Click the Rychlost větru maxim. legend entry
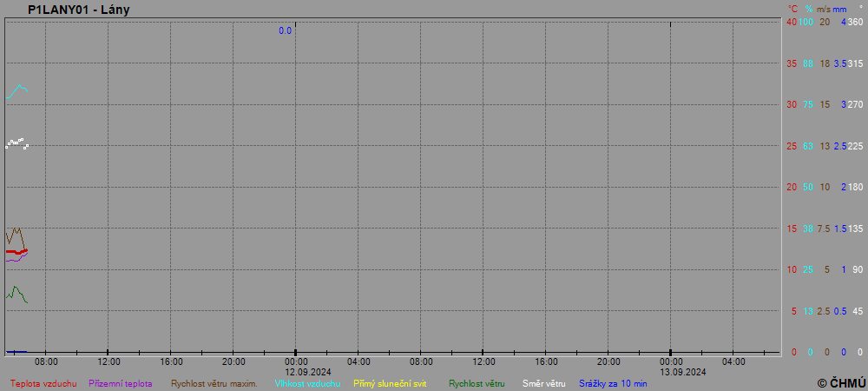This screenshot has width=868, height=391. click(x=214, y=383)
